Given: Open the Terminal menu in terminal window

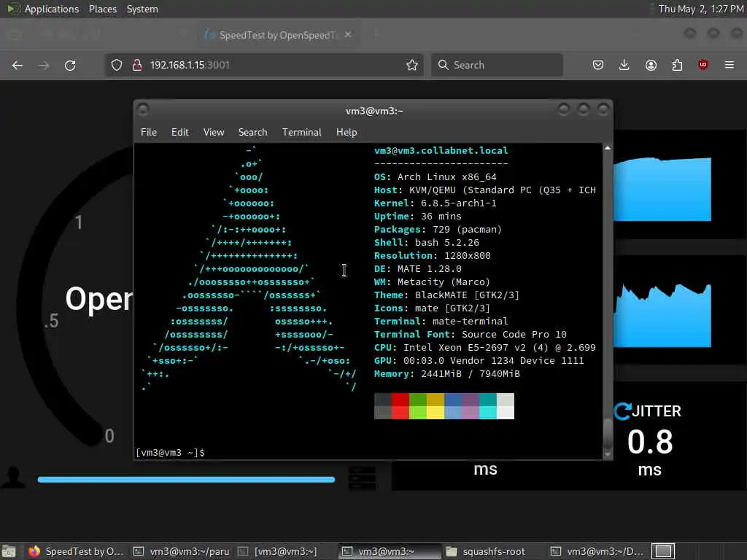Looking at the screenshot, I should [301, 133].
